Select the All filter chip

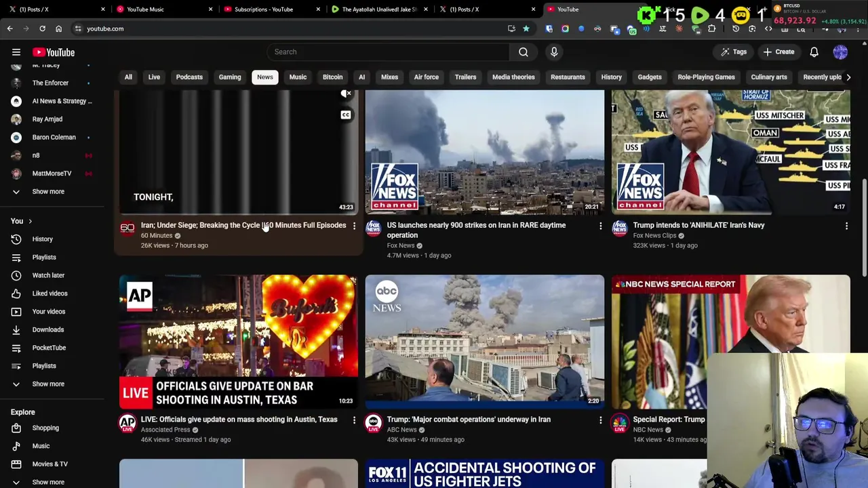point(128,77)
